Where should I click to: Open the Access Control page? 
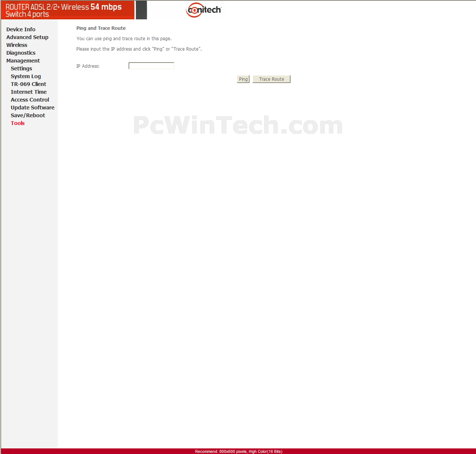tap(30, 100)
